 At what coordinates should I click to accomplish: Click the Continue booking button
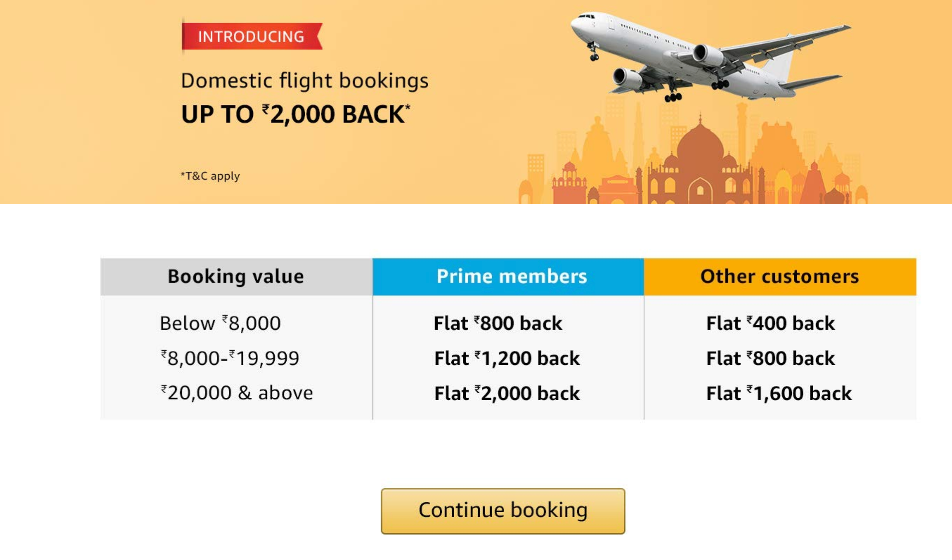coord(503,511)
